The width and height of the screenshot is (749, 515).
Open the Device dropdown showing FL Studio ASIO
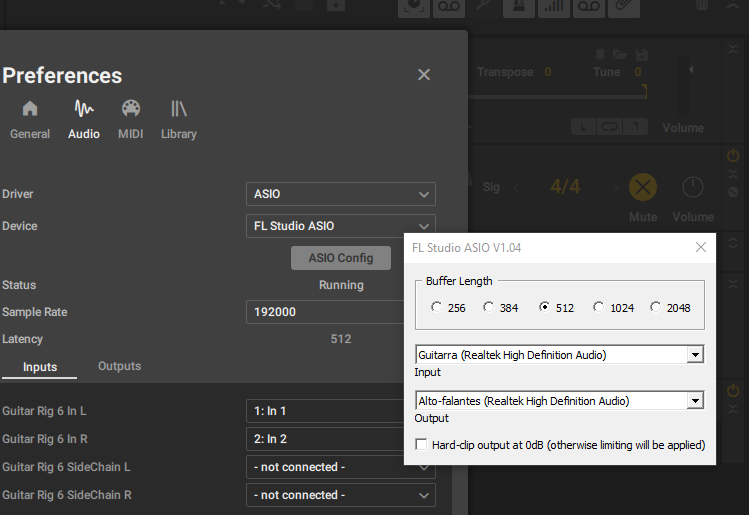tap(341, 226)
